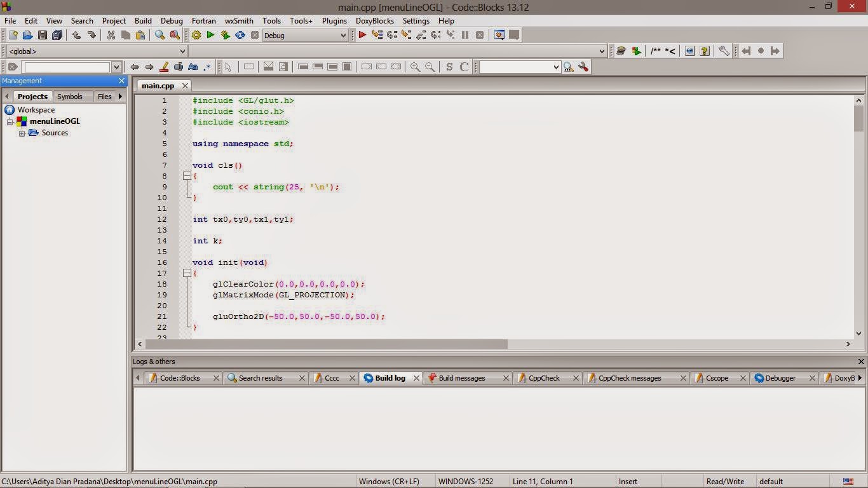This screenshot has width=868, height=488.
Task: Click the zoom out magnifier icon
Action: (430, 67)
